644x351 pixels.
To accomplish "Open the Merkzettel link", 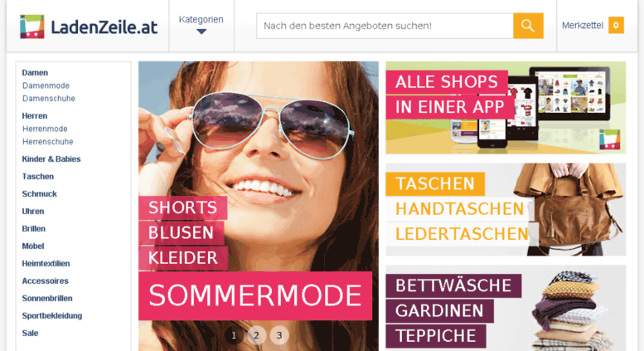I will 583,26.
